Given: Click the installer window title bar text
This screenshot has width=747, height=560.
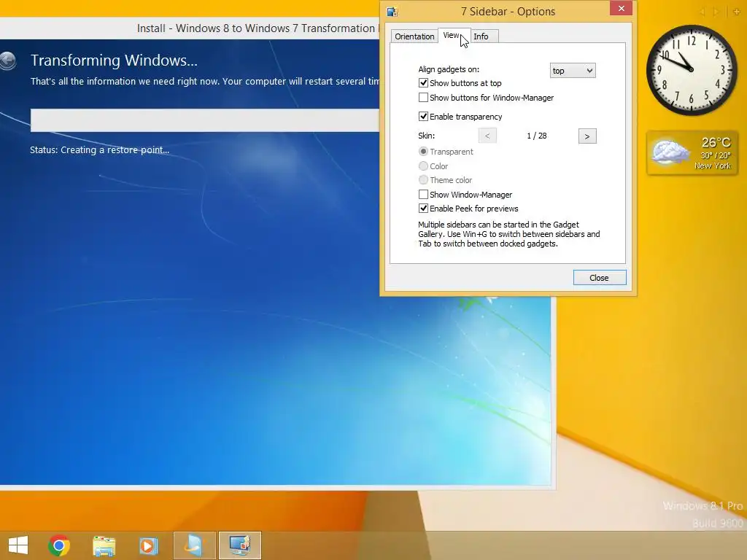Looking at the screenshot, I should tap(258, 28).
